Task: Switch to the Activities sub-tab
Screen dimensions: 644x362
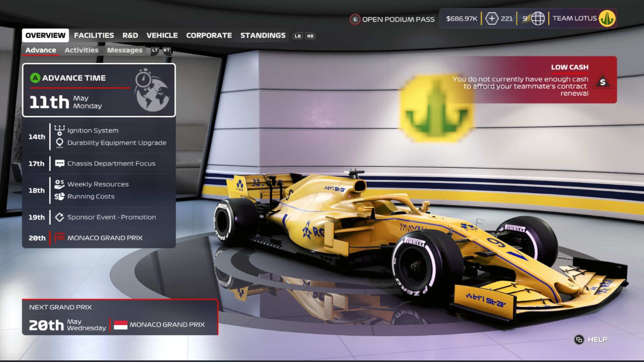Action: coord(81,50)
